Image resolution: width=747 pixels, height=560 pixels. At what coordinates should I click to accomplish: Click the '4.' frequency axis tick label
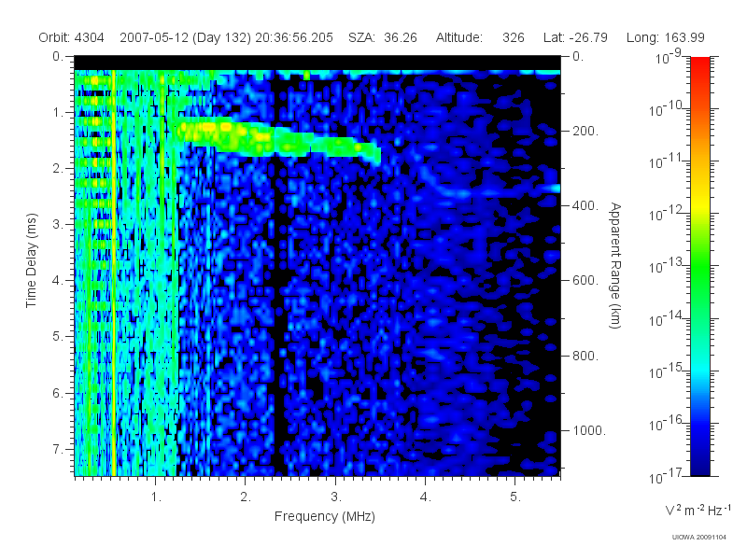point(426,497)
